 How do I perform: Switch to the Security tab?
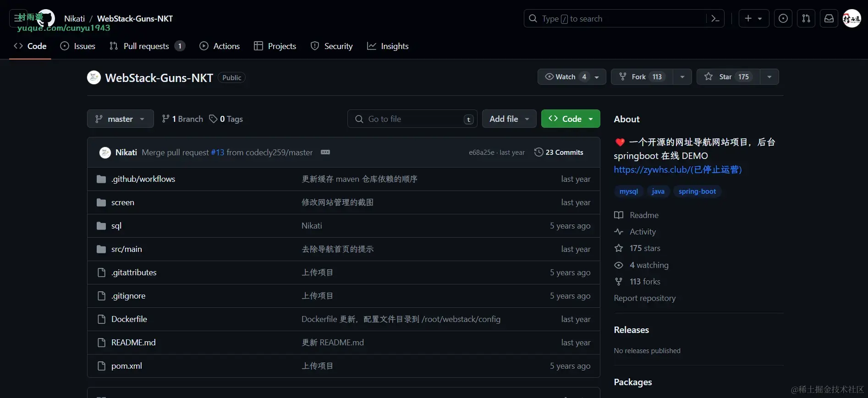332,46
